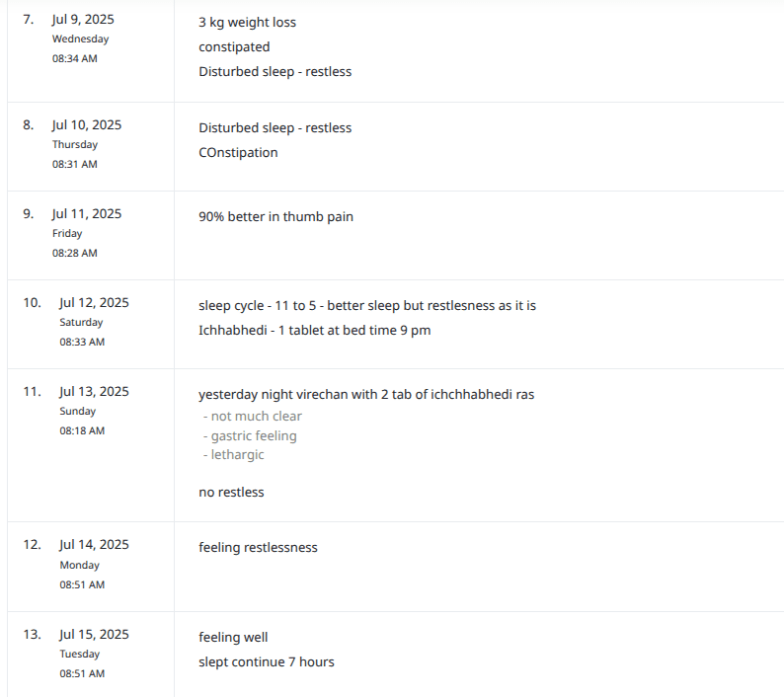Select the "COnstipation" note text
This screenshot has height=697, width=784.
tap(238, 153)
